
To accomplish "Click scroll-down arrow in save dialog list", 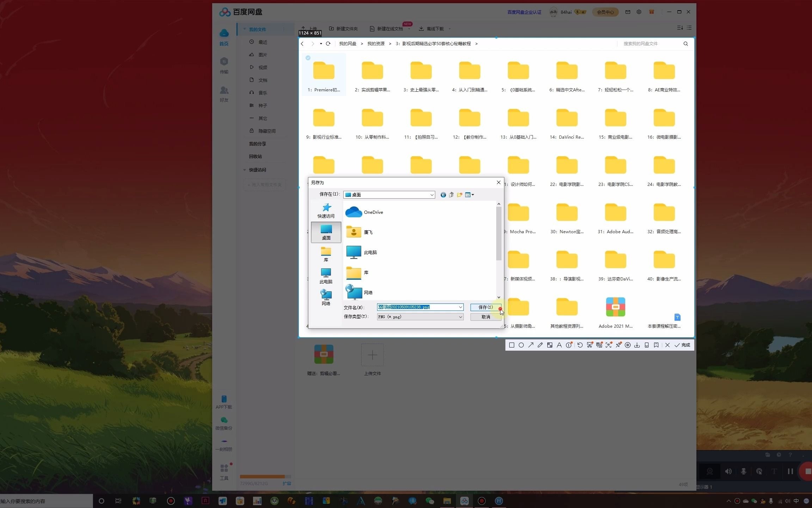I will click(499, 297).
